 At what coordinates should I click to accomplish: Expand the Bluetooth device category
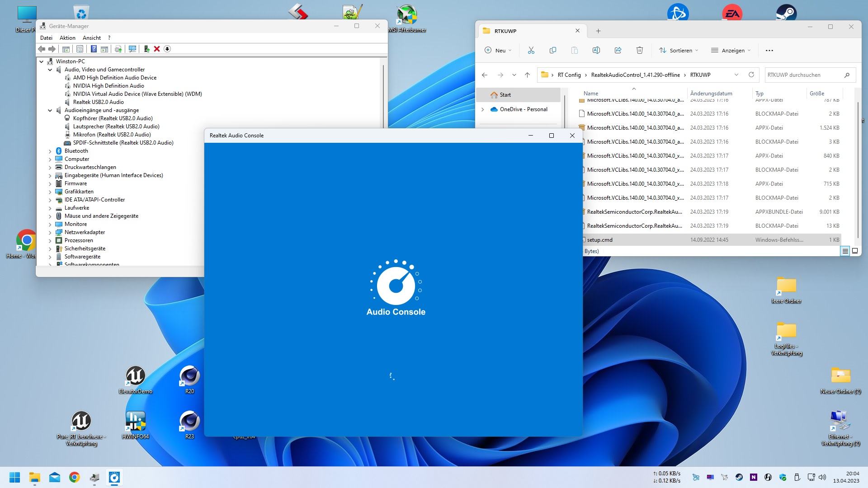[x=50, y=151]
